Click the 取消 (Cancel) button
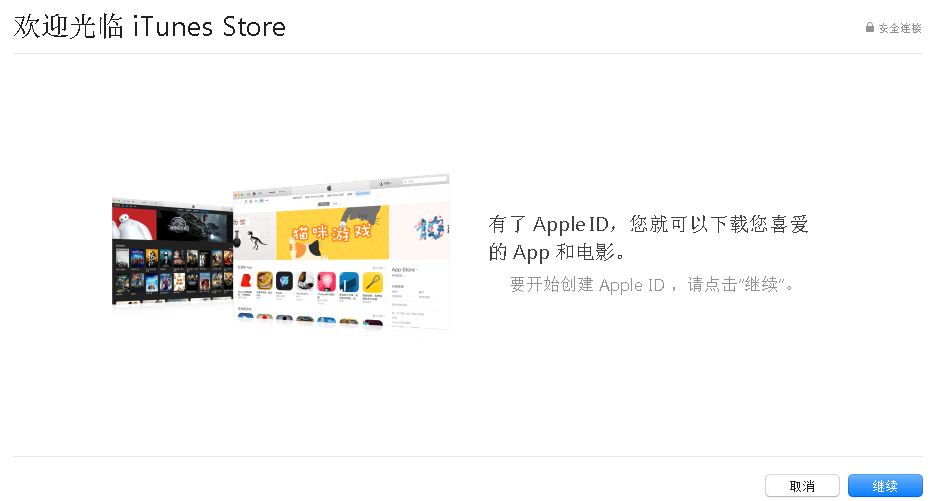Image resolution: width=943 pixels, height=501 pixels. (802, 485)
